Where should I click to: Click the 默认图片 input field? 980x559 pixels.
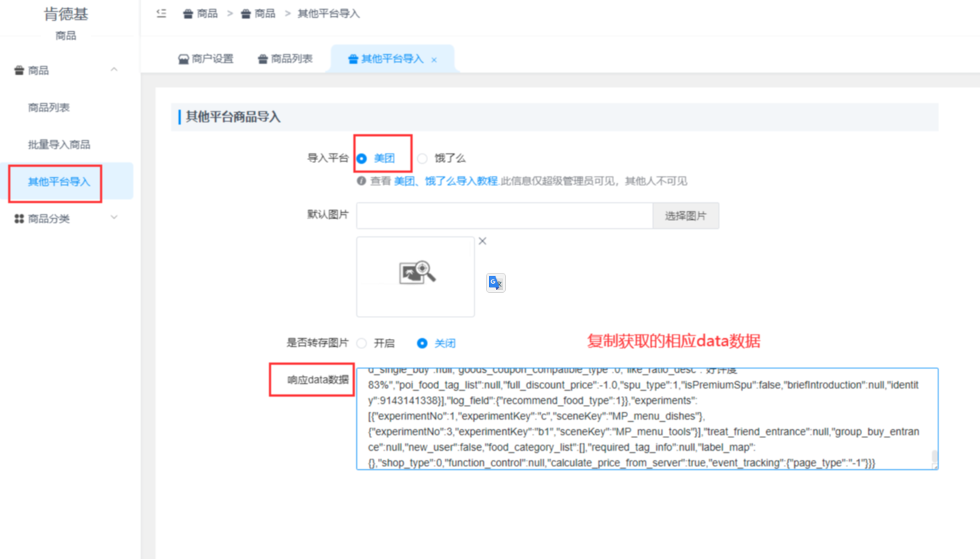[x=504, y=216]
